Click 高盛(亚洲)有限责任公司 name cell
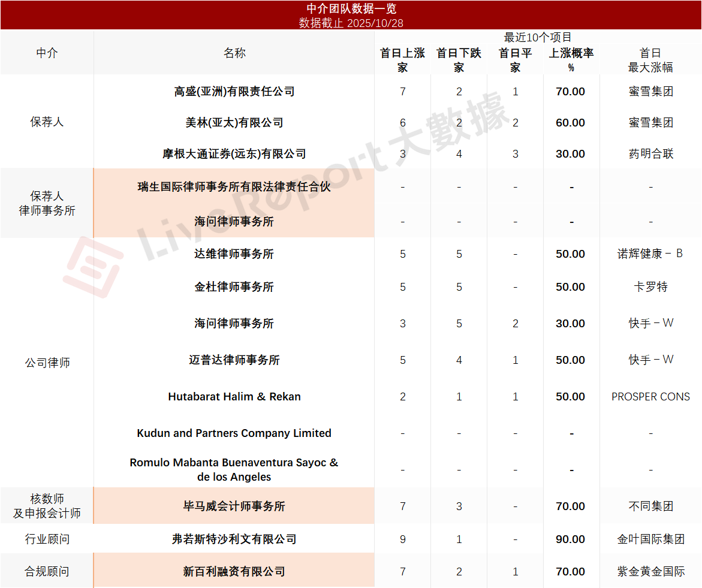702x588 pixels. [x=234, y=91]
